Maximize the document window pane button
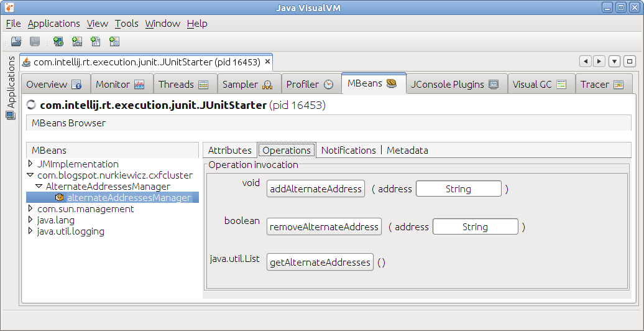This screenshot has height=331, width=644. pyautogui.click(x=629, y=62)
